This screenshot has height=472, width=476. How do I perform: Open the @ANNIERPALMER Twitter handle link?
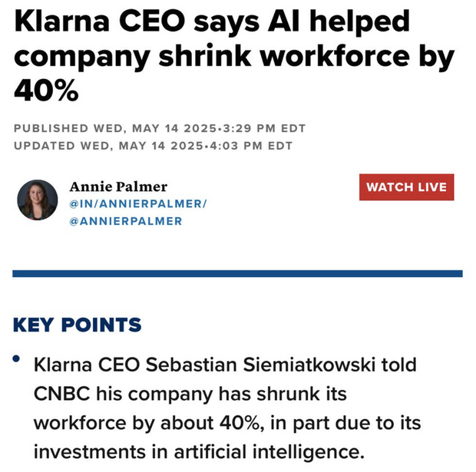126,221
